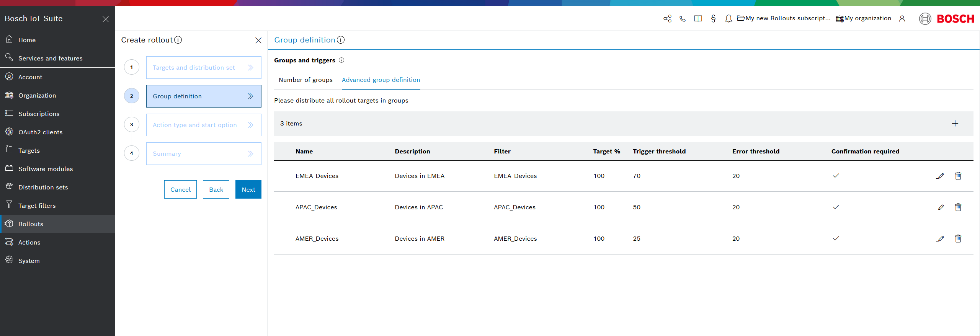Open Distribution sets in sidebar
This screenshot has height=336, width=980.
coord(43,188)
